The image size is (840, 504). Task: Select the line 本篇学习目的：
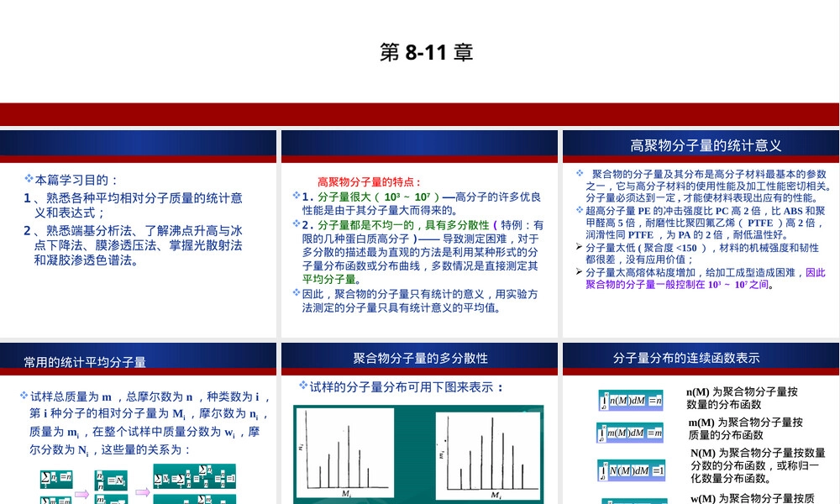pyautogui.click(x=71, y=180)
